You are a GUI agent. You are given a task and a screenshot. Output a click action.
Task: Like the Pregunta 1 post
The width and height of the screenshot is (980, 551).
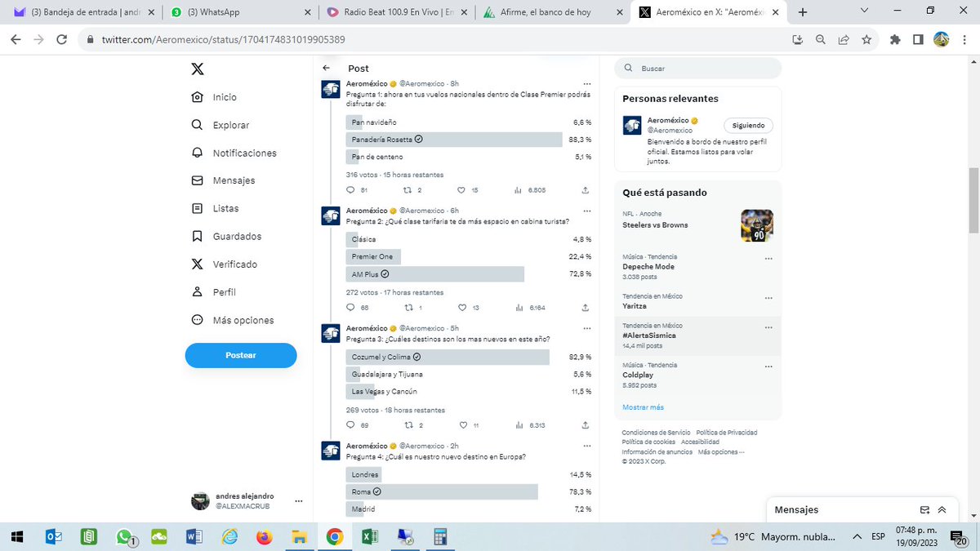(461, 190)
